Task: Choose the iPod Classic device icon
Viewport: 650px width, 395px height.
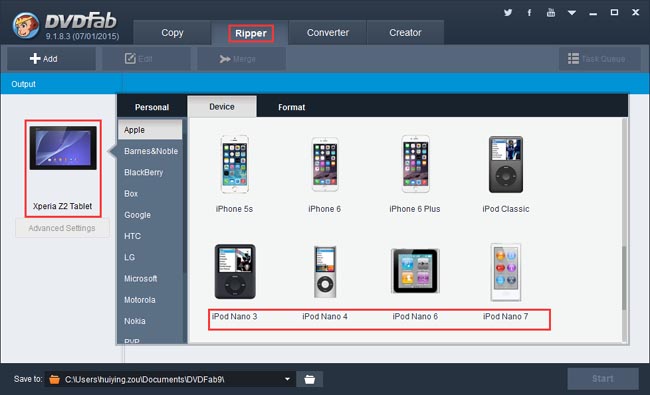Action: [x=506, y=164]
